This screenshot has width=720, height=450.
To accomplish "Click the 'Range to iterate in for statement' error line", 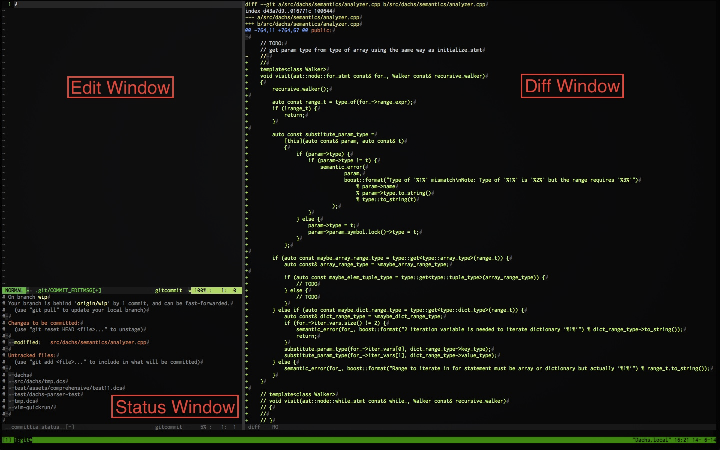I will click(499, 368).
